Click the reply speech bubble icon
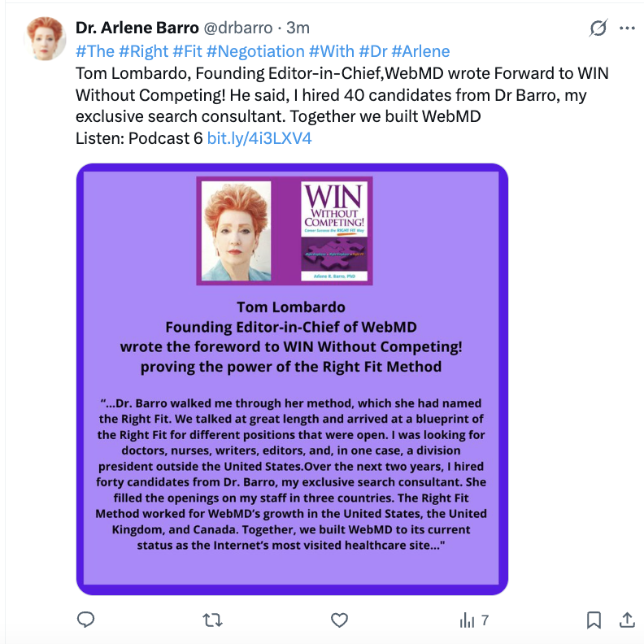The height and width of the screenshot is (644, 644). 86,620
